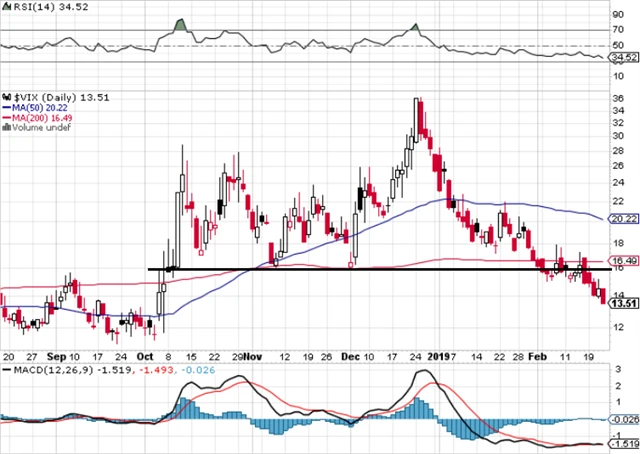Click the black horizontal support line
The width and height of the screenshot is (640, 454).
click(380, 269)
